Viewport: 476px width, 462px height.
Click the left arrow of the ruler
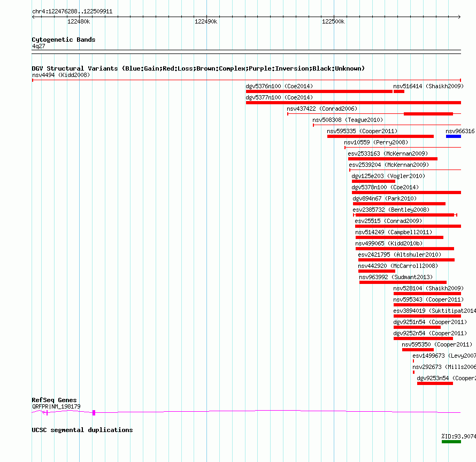[x=33, y=17]
